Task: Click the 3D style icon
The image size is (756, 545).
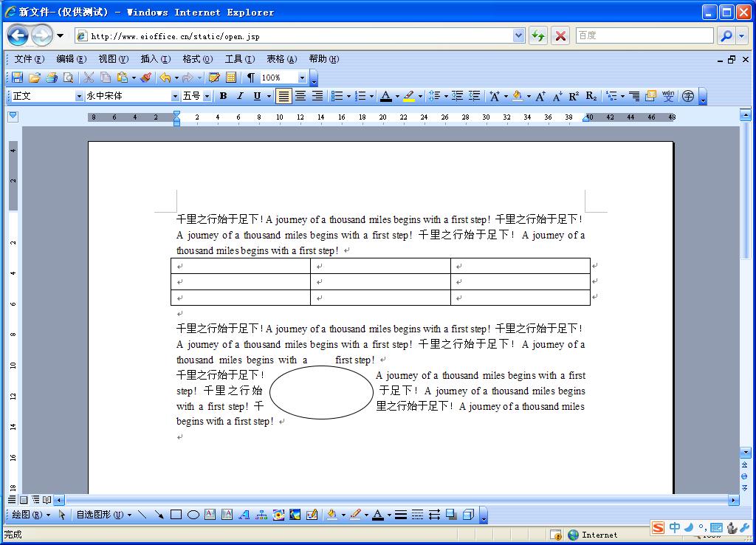Action: 468,515
